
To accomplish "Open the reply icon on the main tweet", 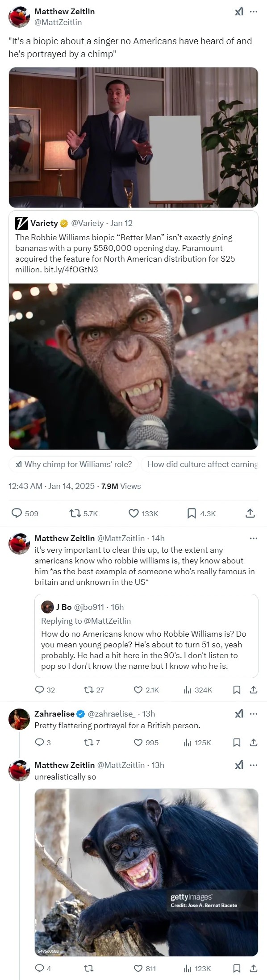I will click(x=17, y=513).
